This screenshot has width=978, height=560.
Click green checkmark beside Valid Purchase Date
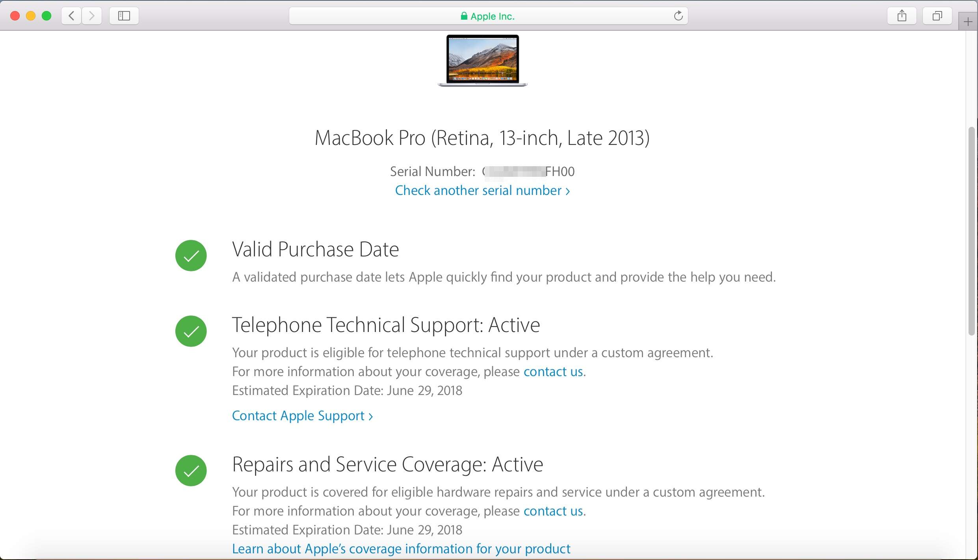click(191, 256)
